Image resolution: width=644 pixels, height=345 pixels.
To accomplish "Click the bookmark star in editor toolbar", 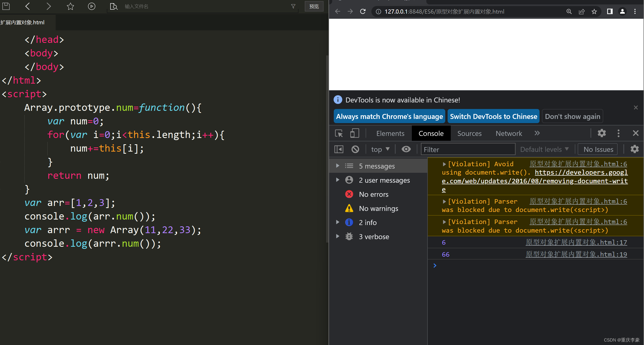I will 70,6.
